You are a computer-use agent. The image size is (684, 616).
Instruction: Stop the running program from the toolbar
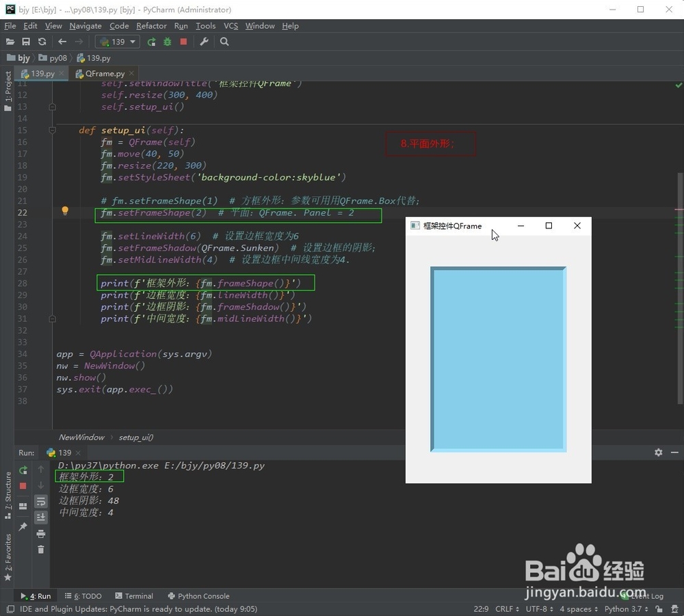pos(183,42)
